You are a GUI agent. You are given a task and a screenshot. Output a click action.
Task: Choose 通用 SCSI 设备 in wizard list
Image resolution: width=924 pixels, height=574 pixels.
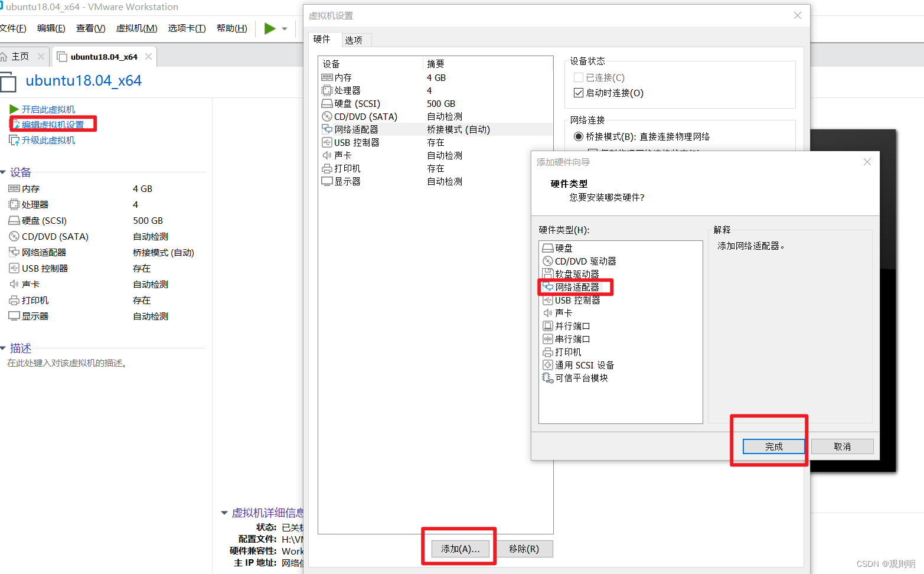[621, 365]
